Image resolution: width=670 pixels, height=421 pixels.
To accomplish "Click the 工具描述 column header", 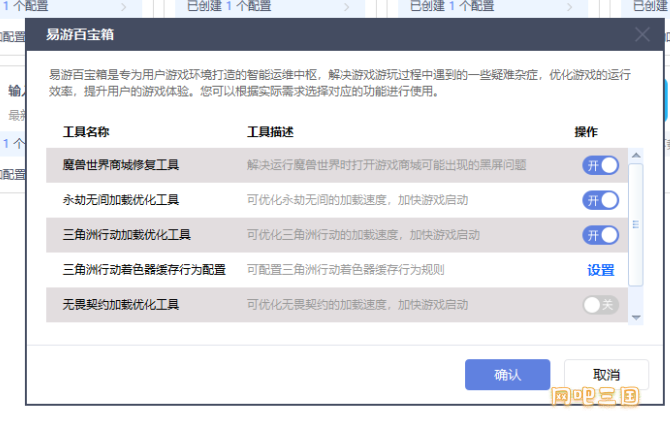I will point(270,132).
